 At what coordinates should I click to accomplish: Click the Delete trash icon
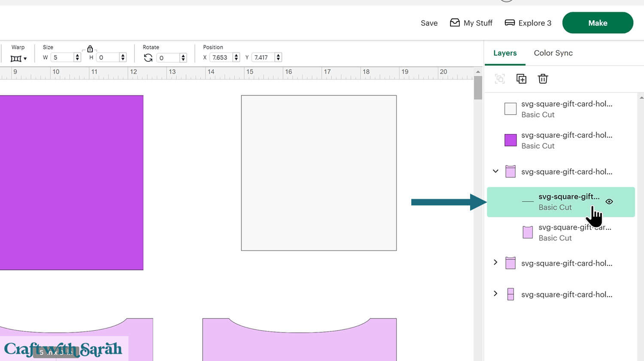pos(543,79)
